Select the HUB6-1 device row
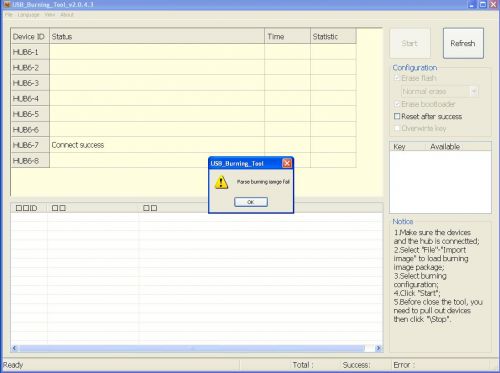The image size is (500, 373). 183,52
